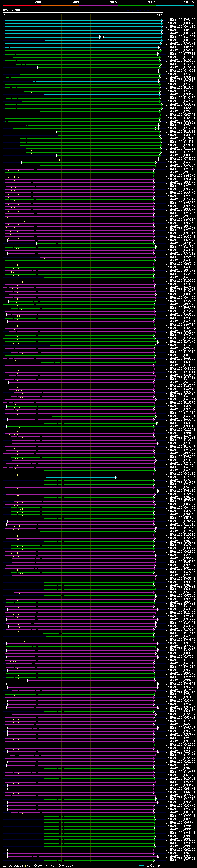Select UniRef100_P17537 label
The image size is (197, 868).
(x=180, y=64)
